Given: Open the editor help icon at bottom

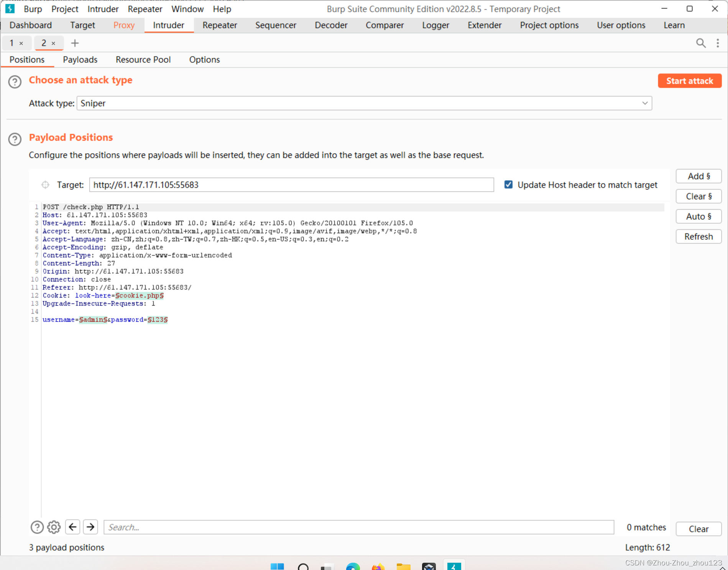Looking at the screenshot, I should tap(37, 527).
